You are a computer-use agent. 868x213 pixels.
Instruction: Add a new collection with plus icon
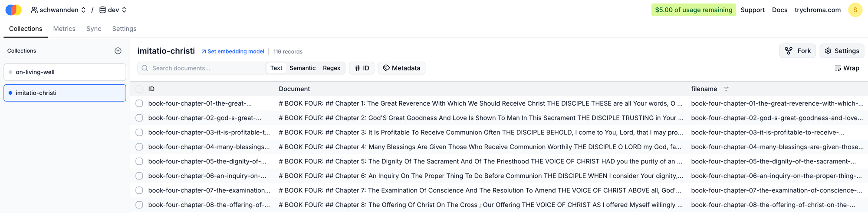[x=118, y=51]
